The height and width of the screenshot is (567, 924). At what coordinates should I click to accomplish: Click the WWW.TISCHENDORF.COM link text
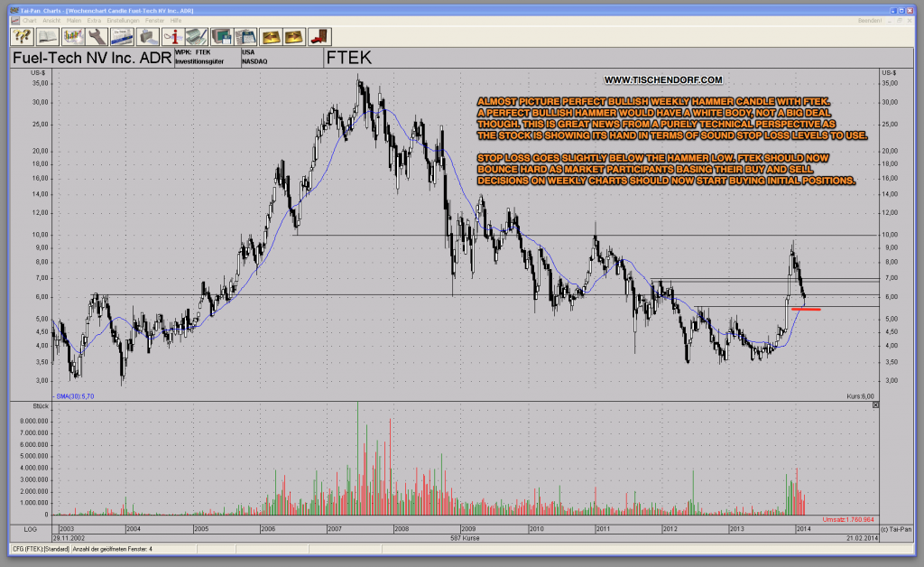click(664, 79)
